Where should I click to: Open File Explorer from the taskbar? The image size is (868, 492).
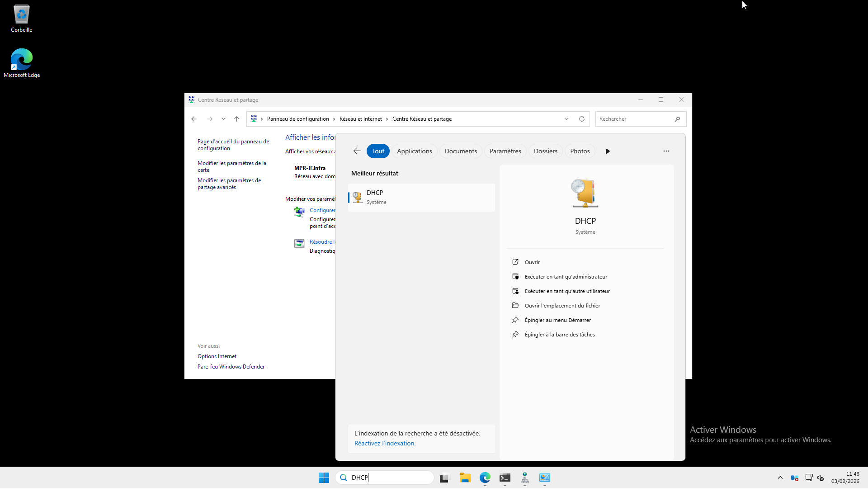click(x=465, y=478)
